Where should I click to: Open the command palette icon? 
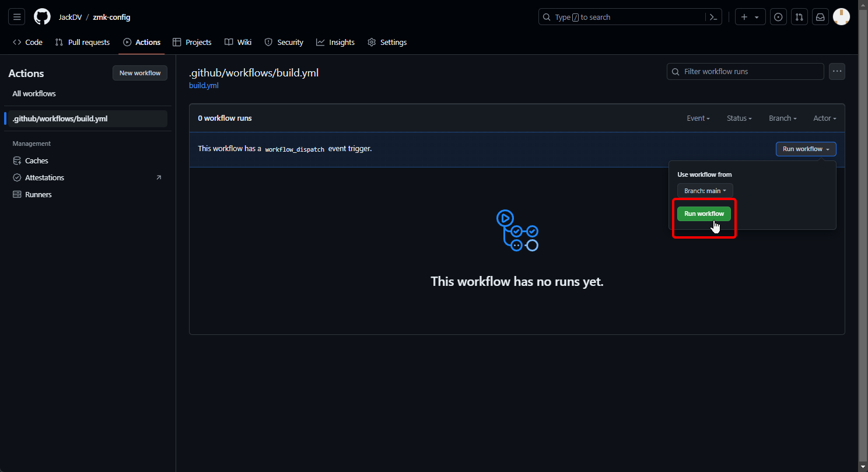713,17
